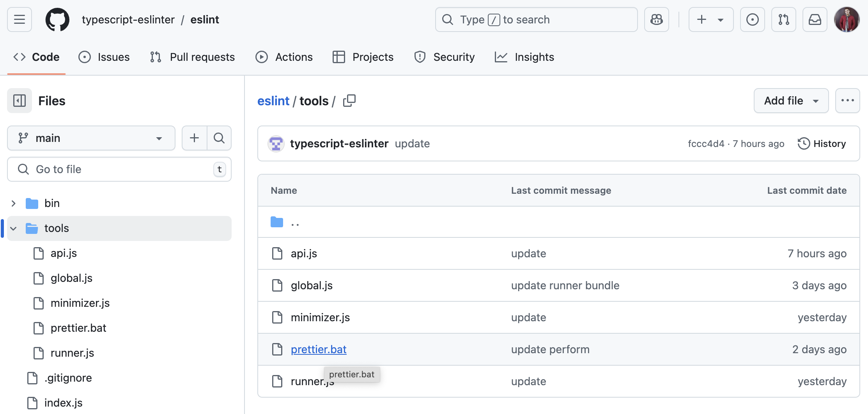Open the main branch dropdown

click(x=91, y=138)
